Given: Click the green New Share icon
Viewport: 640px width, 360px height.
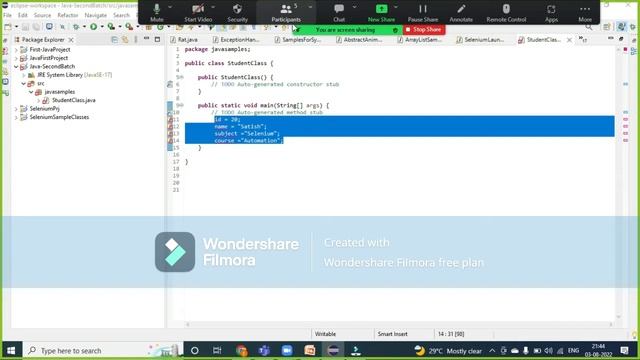Looking at the screenshot, I should click(x=381, y=9).
